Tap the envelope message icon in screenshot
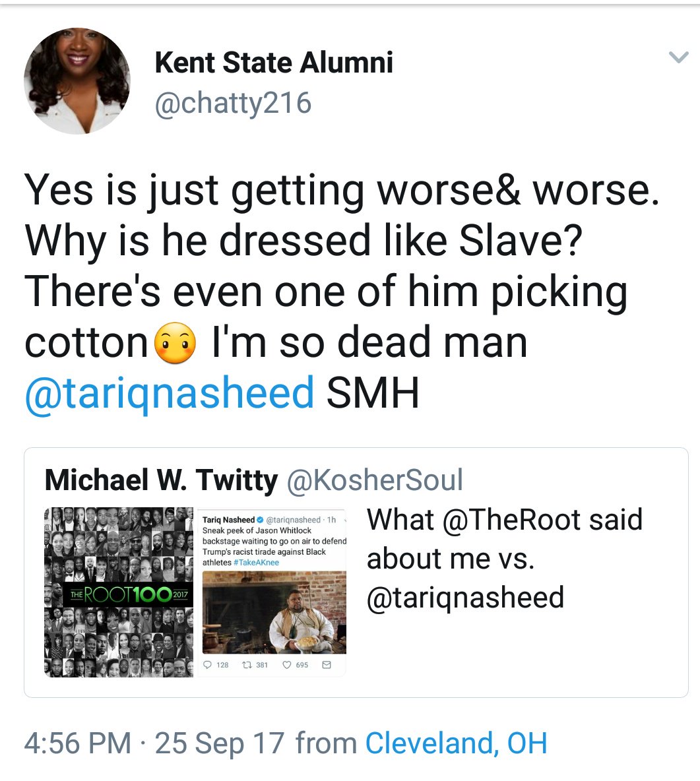 click(x=327, y=665)
